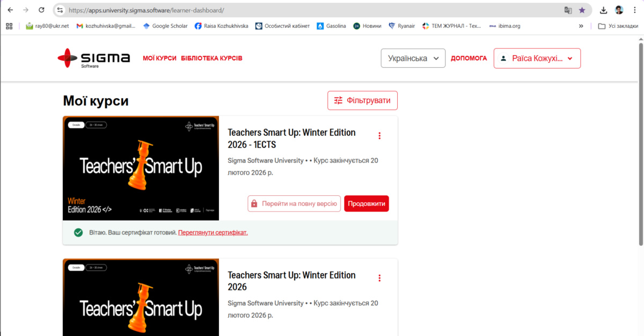
Task: Click the Sigma Software logo
Action: (93, 58)
